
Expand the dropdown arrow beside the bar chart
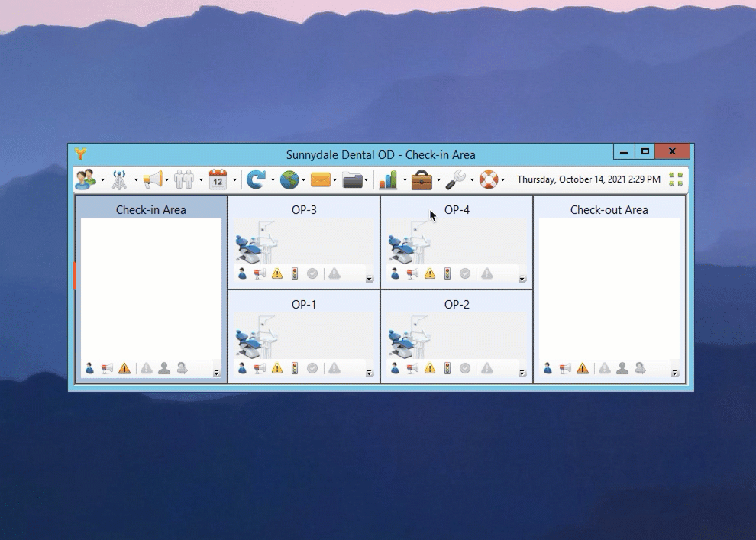click(x=405, y=179)
